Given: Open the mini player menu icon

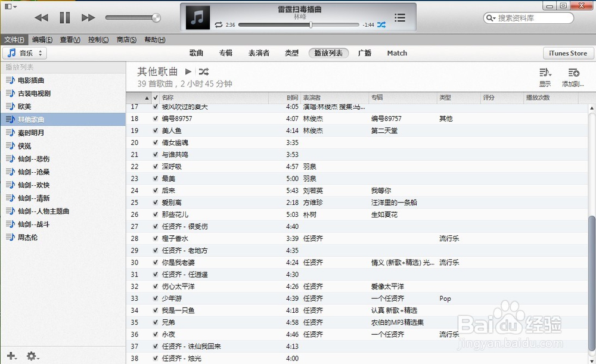Looking at the screenshot, I should pos(10,7).
